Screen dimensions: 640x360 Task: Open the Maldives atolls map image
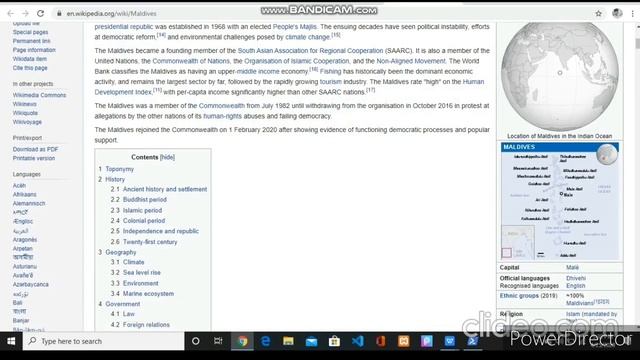[560, 201]
